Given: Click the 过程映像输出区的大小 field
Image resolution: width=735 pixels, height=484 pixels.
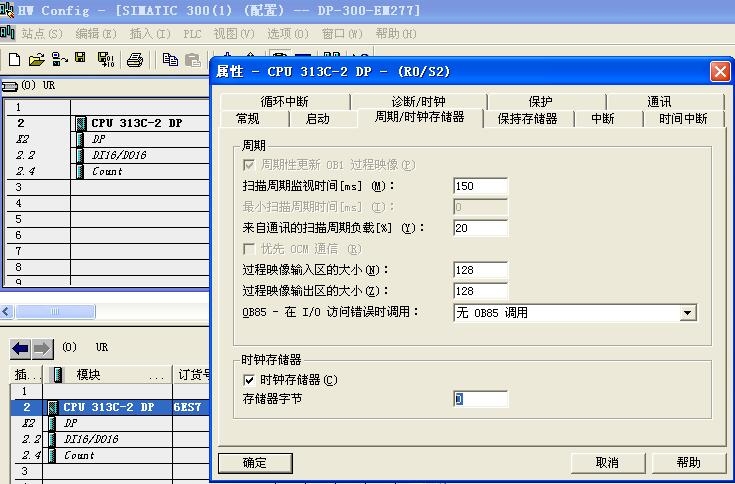Looking at the screenshot, I should 480,291.
